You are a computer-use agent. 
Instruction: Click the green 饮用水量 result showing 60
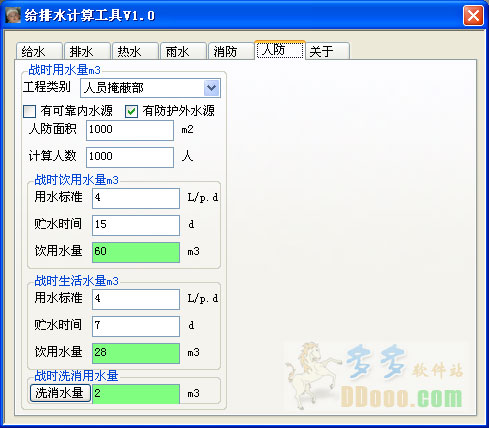tap(136, 252)
